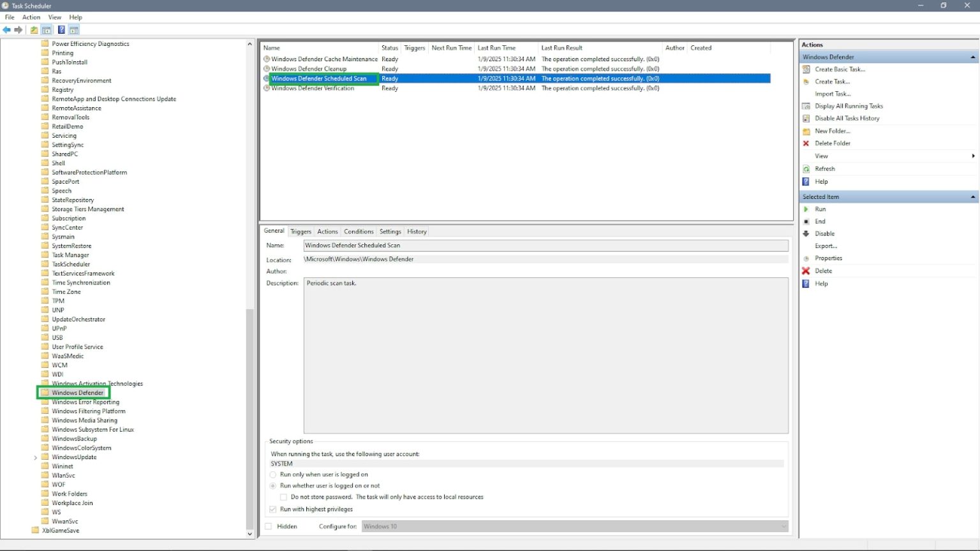Open the Action menu
This screenshot has height=551, width=980.
click(31, 17)
